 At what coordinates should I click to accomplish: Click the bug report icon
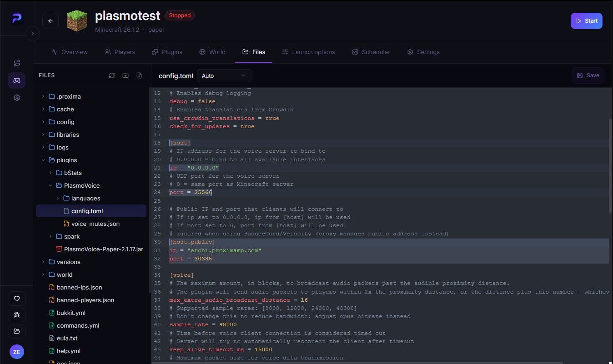point(17,315)
